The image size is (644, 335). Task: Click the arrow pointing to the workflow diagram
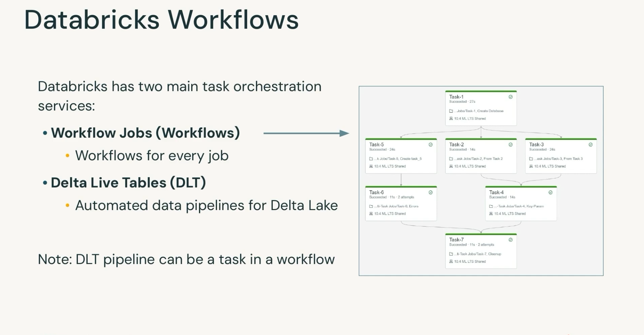pos(306,133)
